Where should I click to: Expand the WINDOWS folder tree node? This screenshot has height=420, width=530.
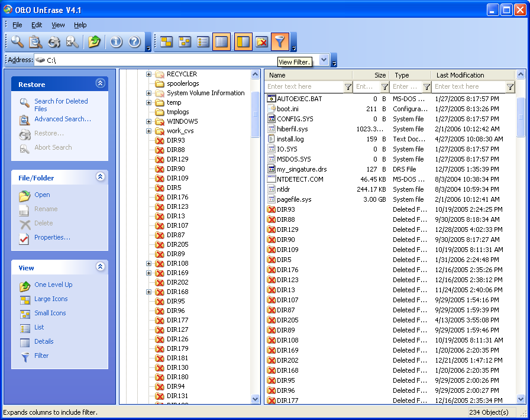click(x=149, y=121)
